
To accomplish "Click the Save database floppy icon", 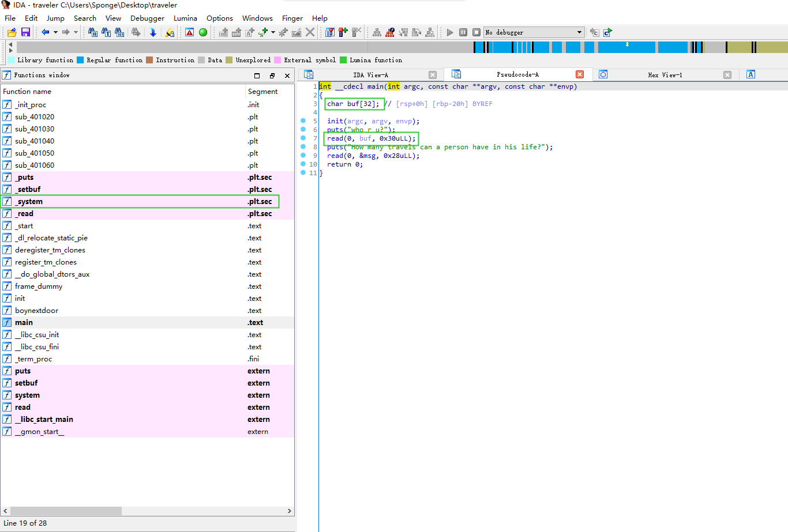I will click(x=25, y=32).
